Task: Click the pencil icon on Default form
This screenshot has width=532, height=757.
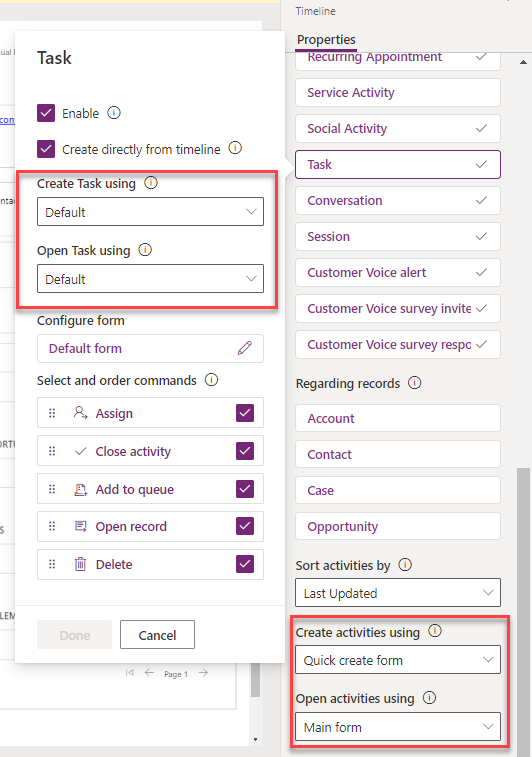Action: pos(245,348)
